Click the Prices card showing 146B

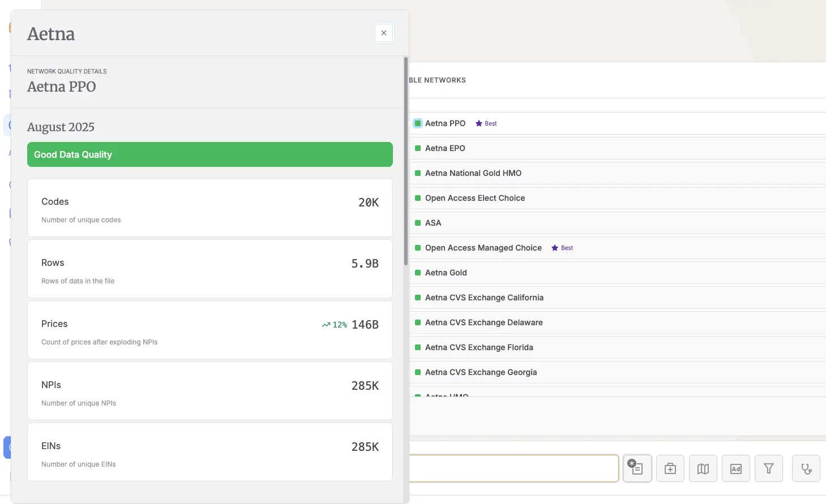click(210, 330)
